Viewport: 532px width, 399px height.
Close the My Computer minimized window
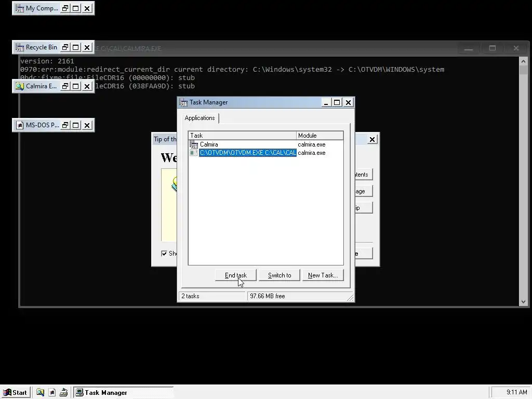[87, 8]
